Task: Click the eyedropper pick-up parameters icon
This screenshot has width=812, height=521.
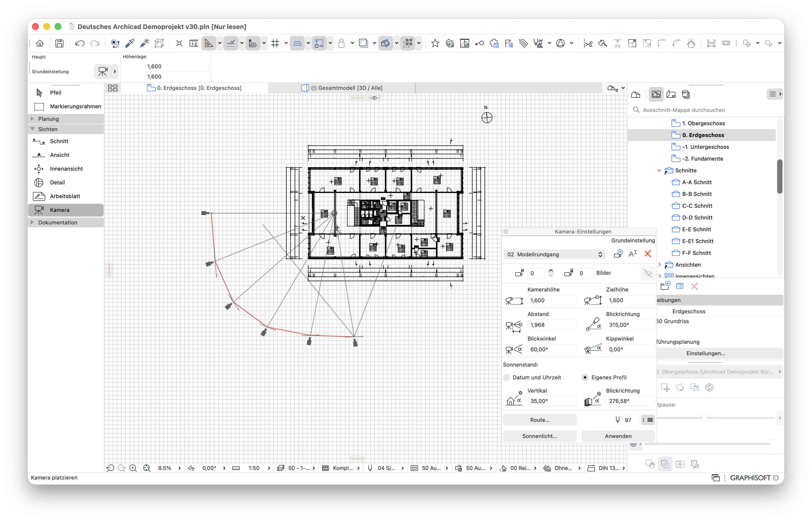Action: [x=130, y=43]
